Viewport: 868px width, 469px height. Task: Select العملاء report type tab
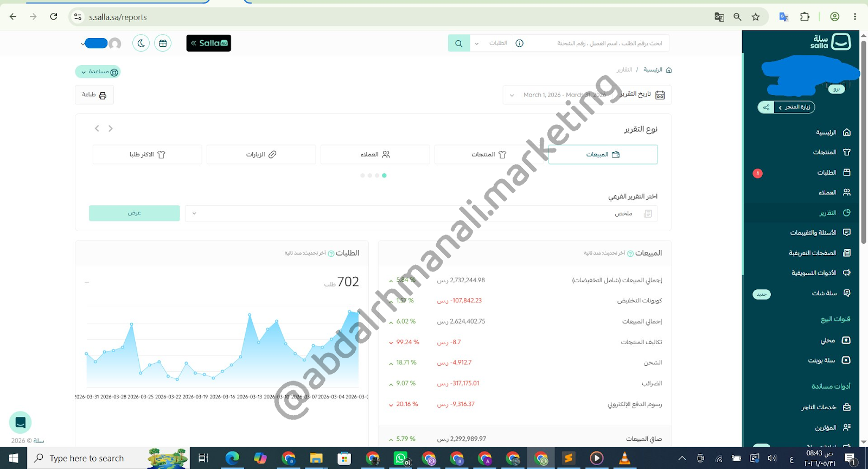point(375,155)
